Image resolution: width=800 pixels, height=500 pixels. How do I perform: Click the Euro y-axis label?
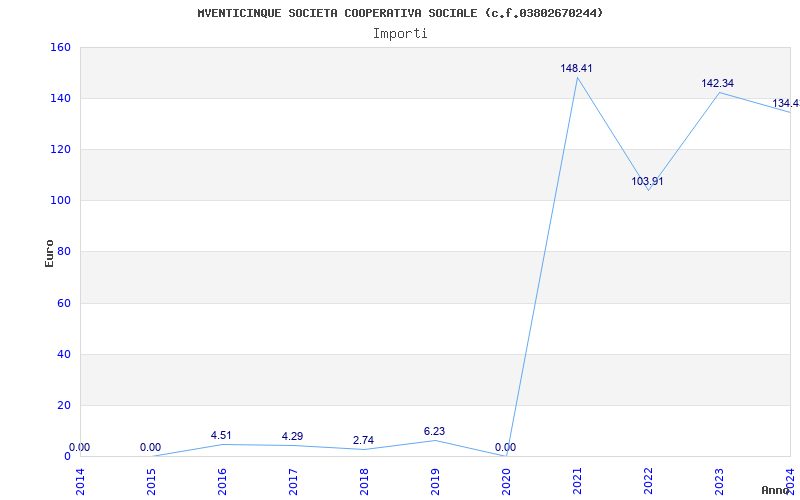click(x=49, y=253)
